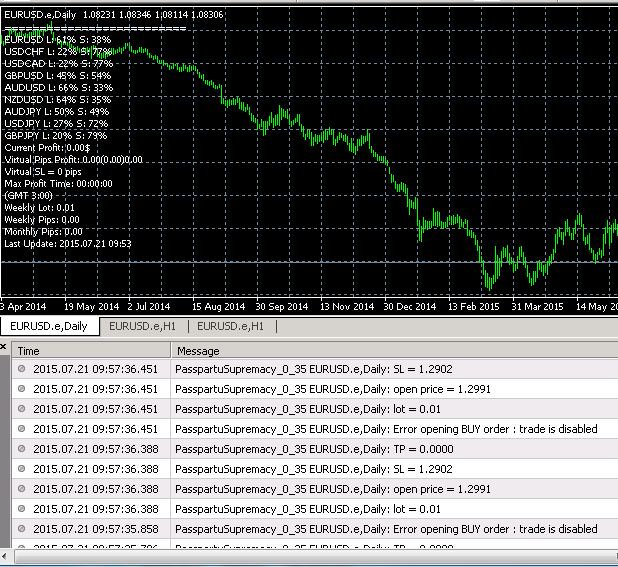Screen dimensions: 618x567
Task: Click status icon of topmost log row
Action: pyautogui.click(x=21, y=369)
